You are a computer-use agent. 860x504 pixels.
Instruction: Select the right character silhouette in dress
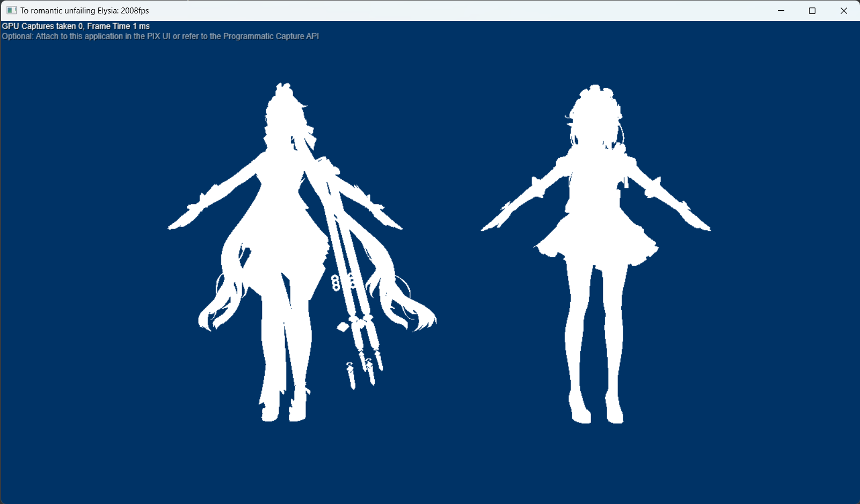point(596,254)
